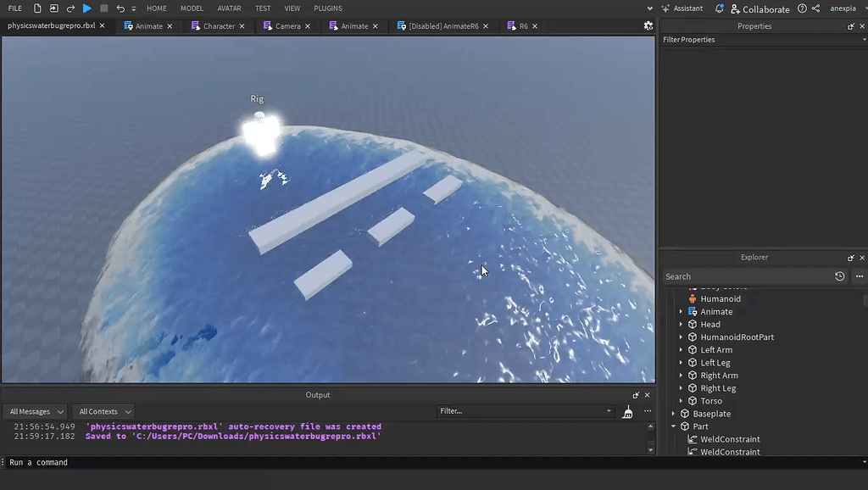Image resolution: width=868 pixels, height=490 pixels.
Task: Click the Undo arrow icon
Action: (x=120, y=8)
